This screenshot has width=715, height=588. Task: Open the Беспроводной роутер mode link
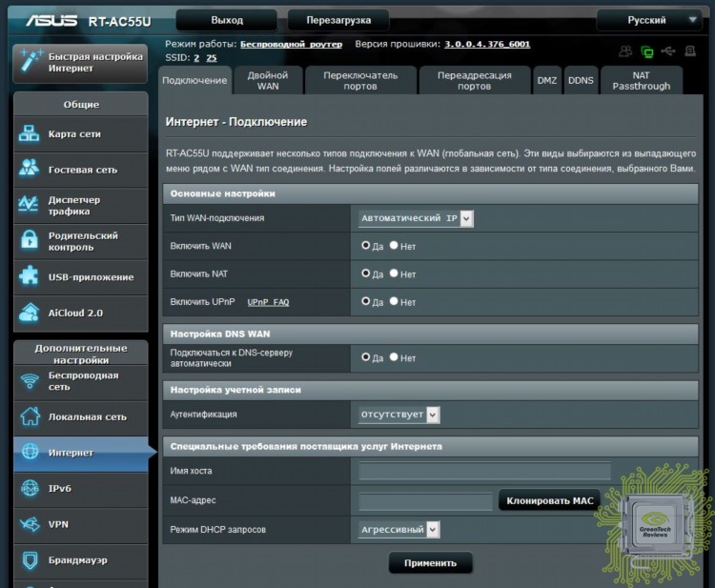pyautogui.click(x=291, y=44)
